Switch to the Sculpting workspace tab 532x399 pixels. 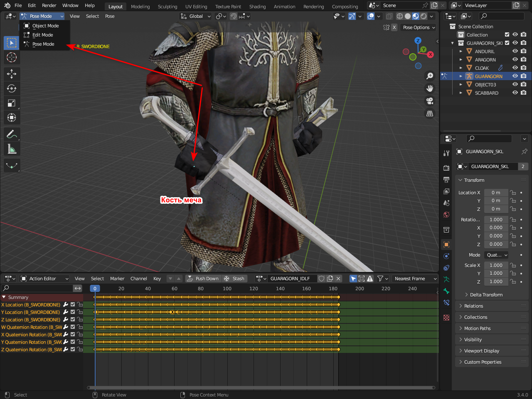tap(167, 7)
